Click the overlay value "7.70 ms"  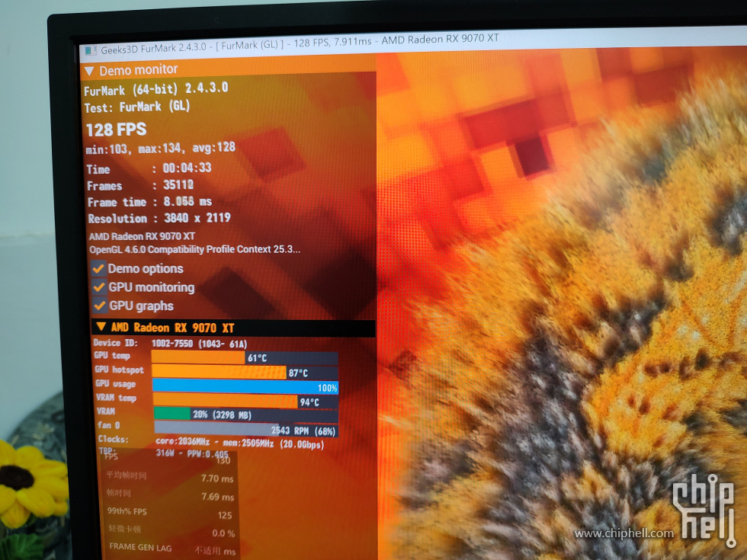point(217,478)
